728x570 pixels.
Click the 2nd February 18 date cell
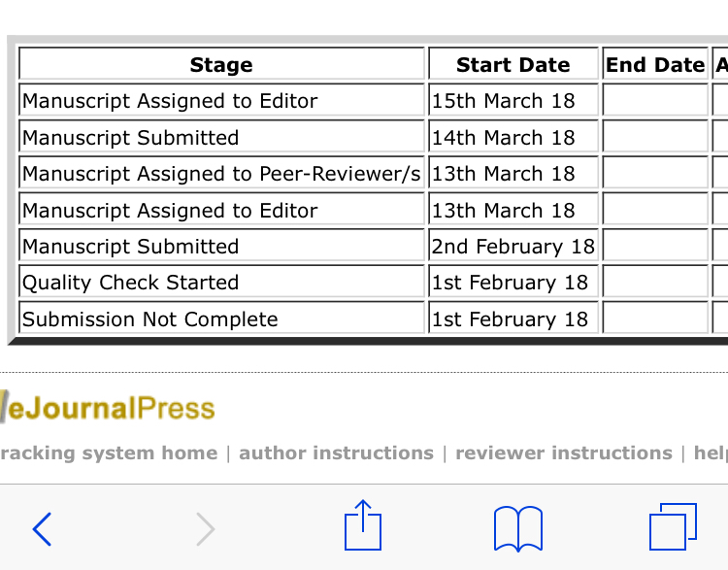513,247
